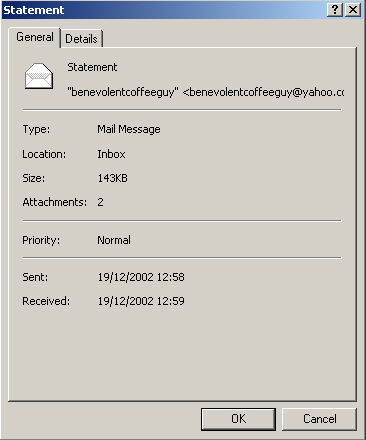
Task: Confirm with the OK button
Action: tap(238, 419)
